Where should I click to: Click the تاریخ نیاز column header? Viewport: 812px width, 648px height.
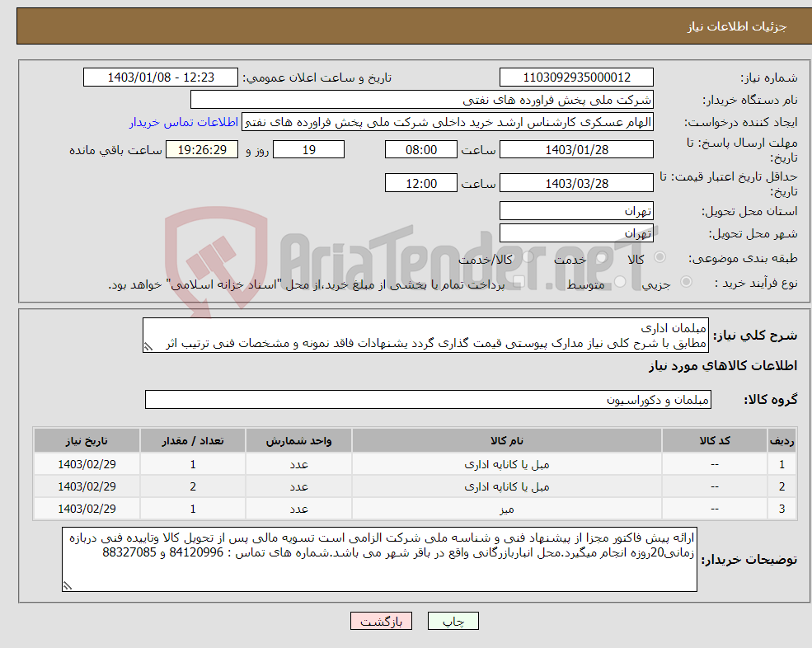(87, 440)
